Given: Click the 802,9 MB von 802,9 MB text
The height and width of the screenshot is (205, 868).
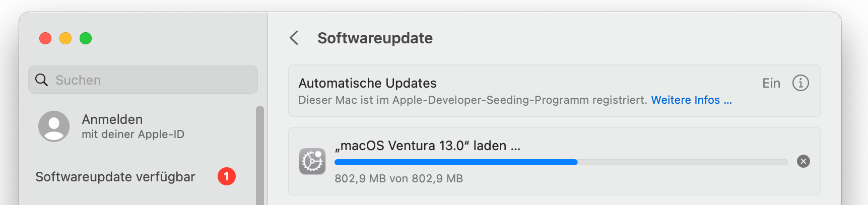Looking at the screenshot, I should (398, 178).
